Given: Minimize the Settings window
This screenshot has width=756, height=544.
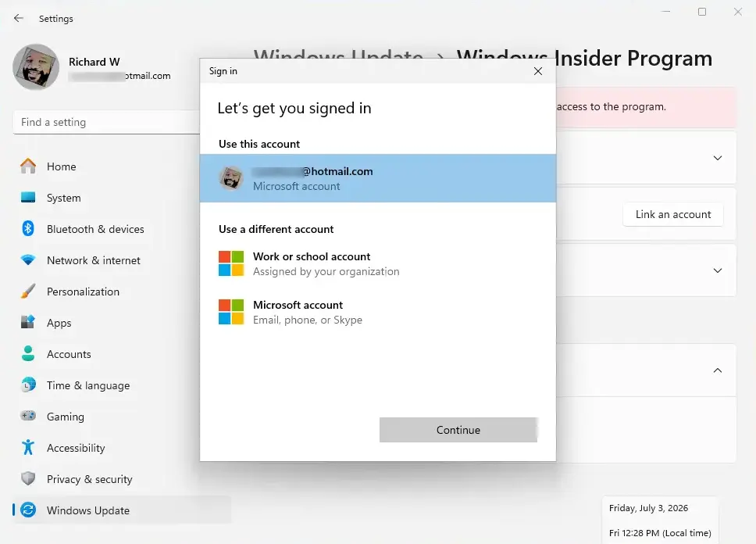Looking at the screenshot, I should [x=666, y=12].
